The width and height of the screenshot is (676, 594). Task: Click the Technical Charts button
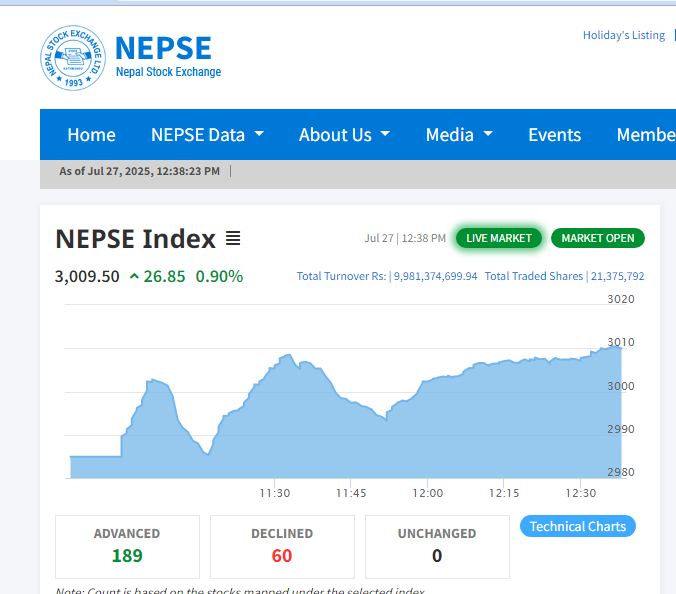coord(577,527)
